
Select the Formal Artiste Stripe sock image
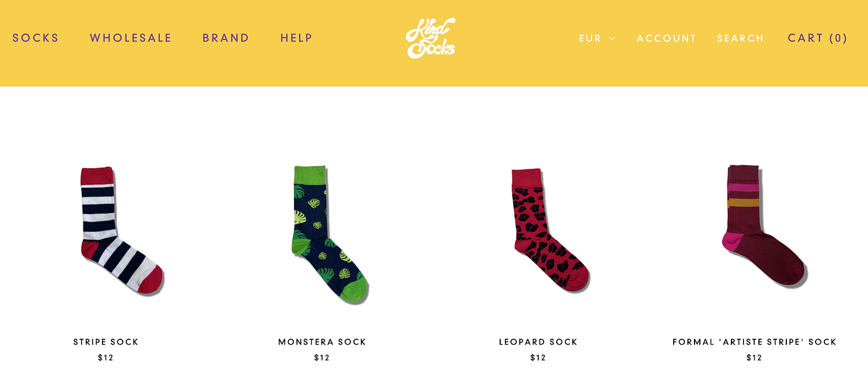pyautogui.click(x=764, y=227)
